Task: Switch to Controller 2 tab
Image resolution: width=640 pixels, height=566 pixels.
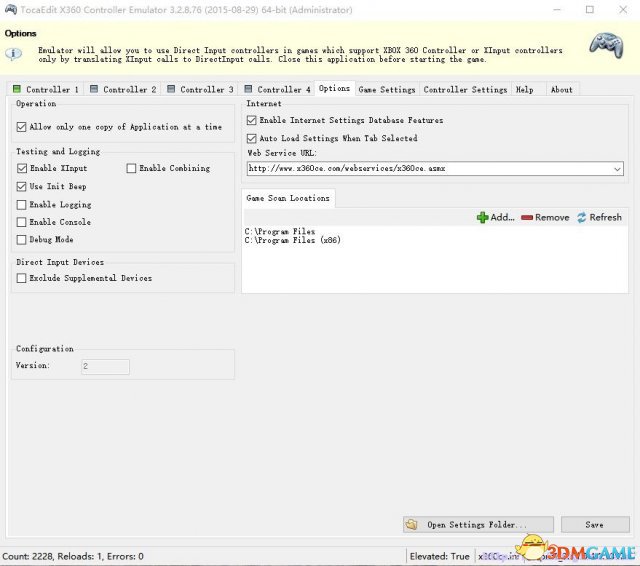Action: [x=122, y=89]
